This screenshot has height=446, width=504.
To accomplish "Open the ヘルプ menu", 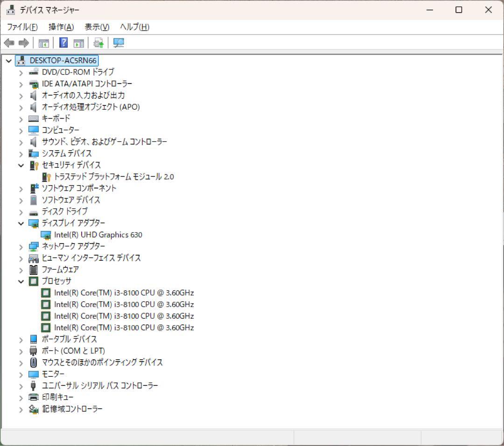I will pos(134,27).
